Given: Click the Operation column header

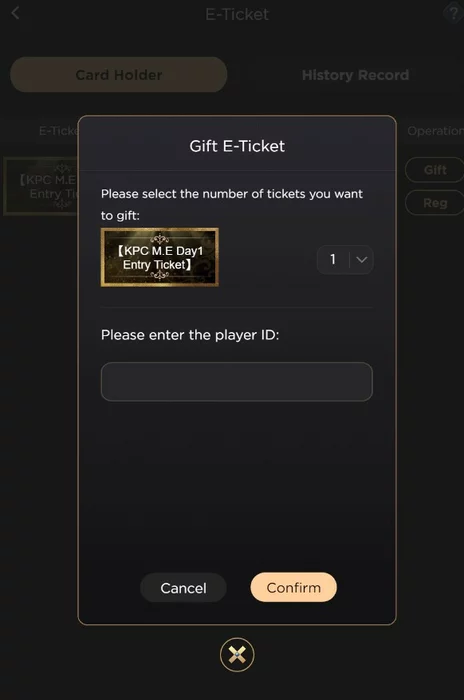Looking at the screenshot, I should point(435,131).
